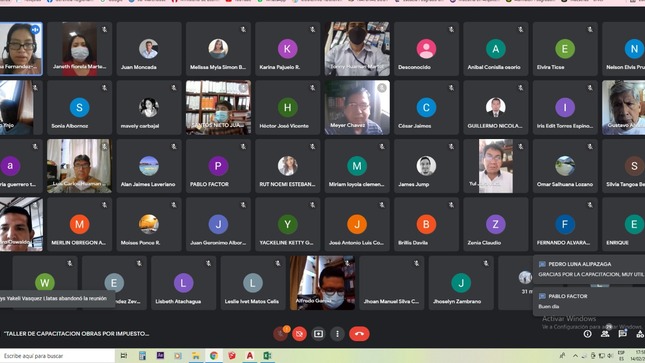Toggle the muted microphone button

point(280,334)
